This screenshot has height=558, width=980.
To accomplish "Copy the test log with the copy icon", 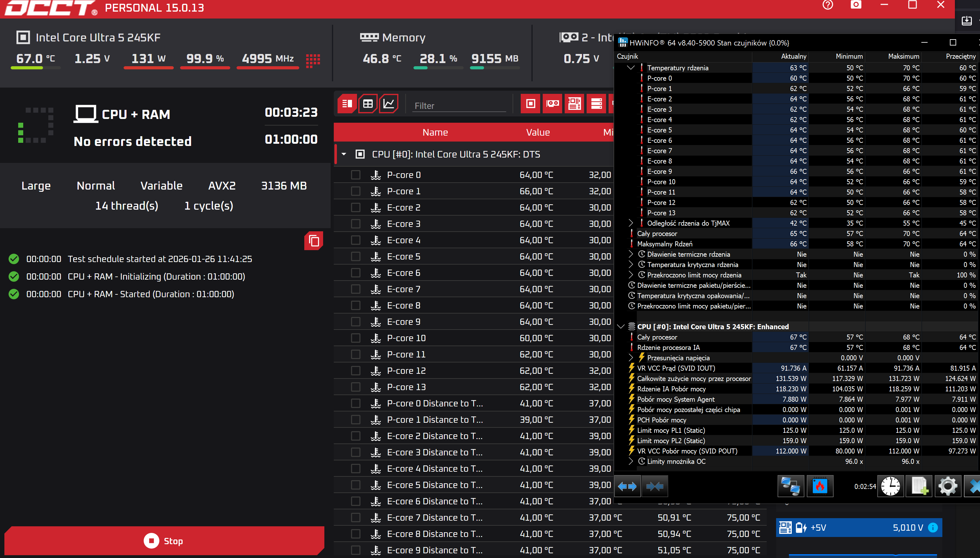I will pos(314,241).
